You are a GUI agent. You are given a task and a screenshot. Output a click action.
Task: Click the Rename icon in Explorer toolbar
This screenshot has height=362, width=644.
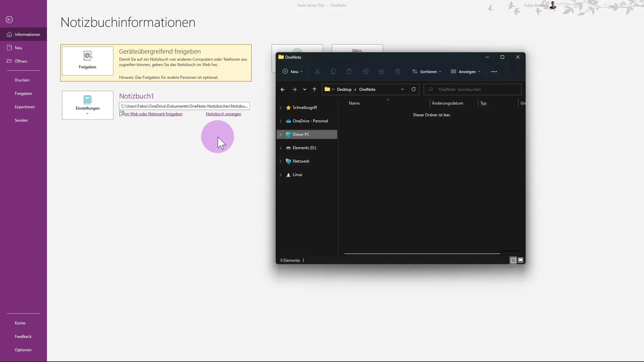click(x=366, y=72)
